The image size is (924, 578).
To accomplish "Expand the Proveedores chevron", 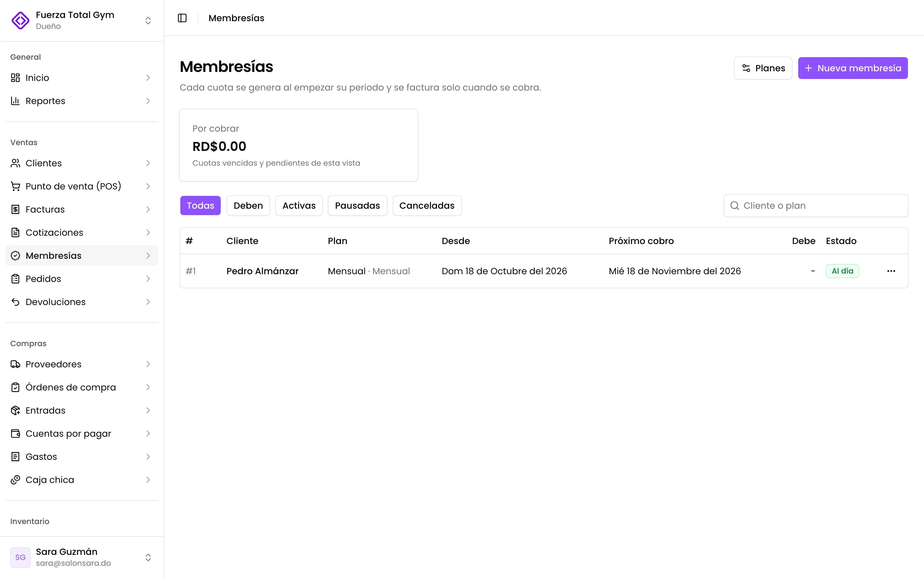I will coord(148,364).
